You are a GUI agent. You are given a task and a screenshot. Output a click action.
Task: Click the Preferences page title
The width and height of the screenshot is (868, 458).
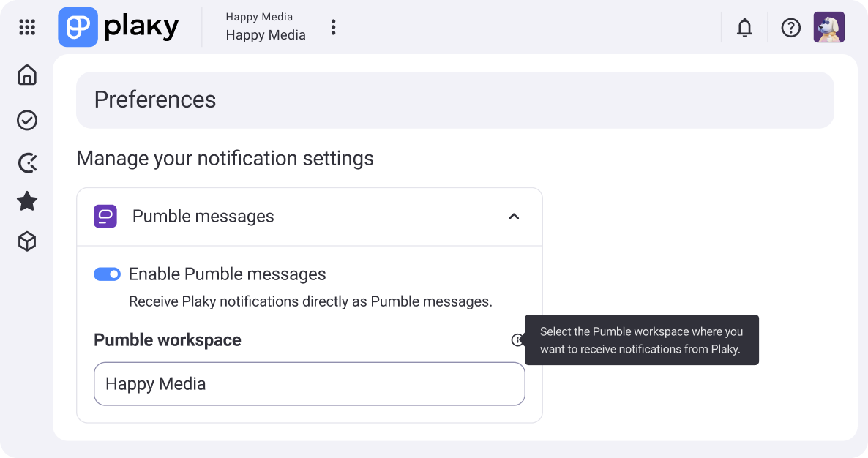tap(155, 100)
